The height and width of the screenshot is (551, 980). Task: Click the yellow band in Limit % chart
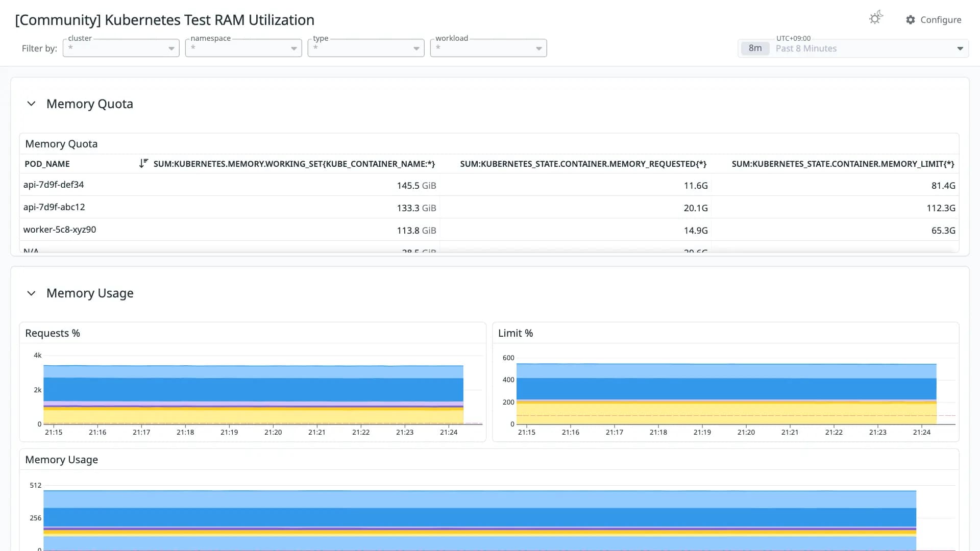click(x=726, y=413)
